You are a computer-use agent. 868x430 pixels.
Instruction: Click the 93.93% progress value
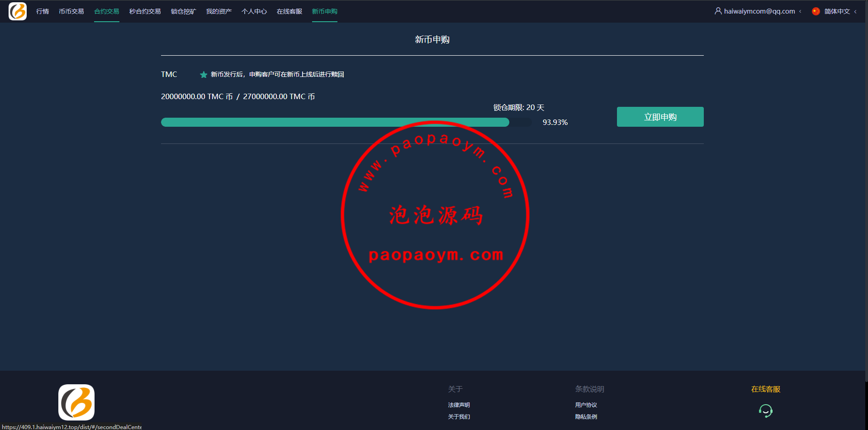(555, 122)
